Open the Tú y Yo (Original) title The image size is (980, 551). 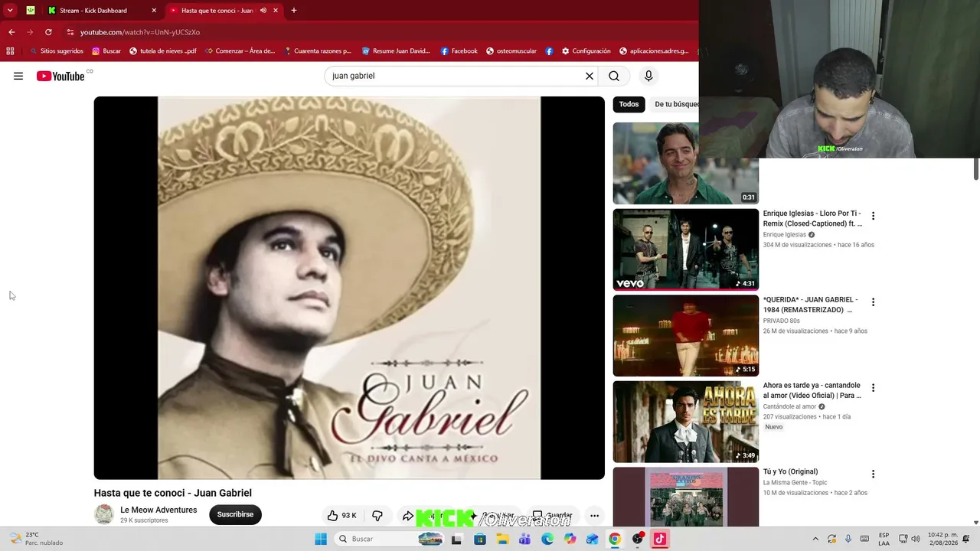coord(790,471)
